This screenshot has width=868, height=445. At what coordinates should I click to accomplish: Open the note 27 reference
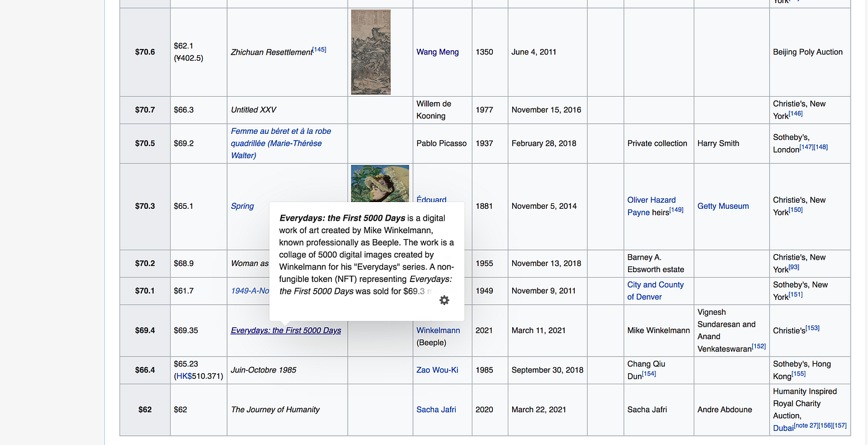[805, 426]
